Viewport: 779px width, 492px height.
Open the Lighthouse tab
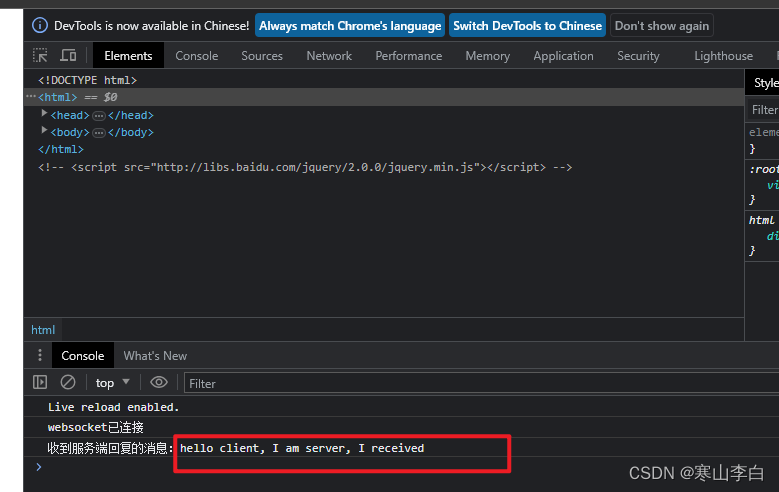point(723,56)
